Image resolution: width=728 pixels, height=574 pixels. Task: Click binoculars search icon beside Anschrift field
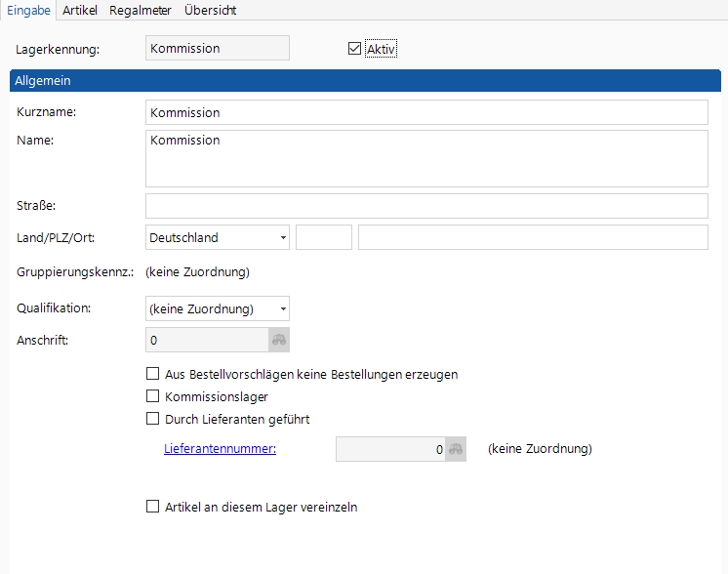[x=279, y=340]
